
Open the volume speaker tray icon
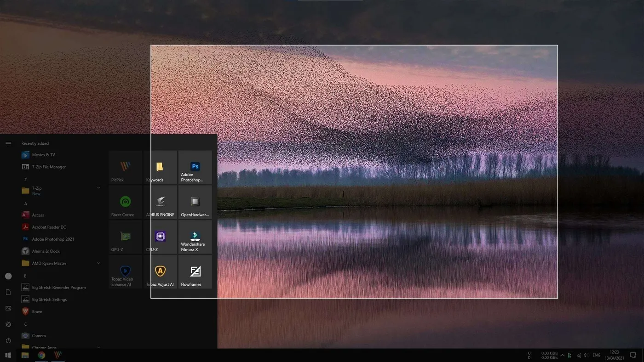(586, 355)
